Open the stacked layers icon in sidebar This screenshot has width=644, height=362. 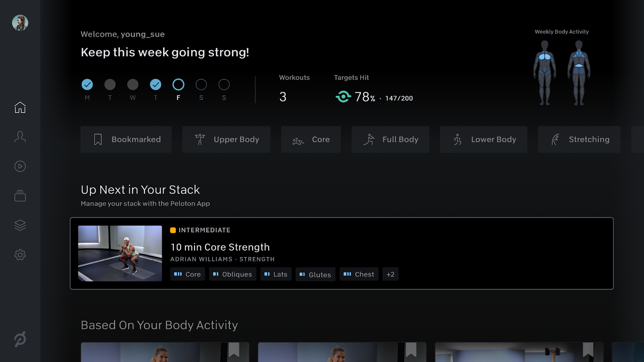(x=20, y=225)
